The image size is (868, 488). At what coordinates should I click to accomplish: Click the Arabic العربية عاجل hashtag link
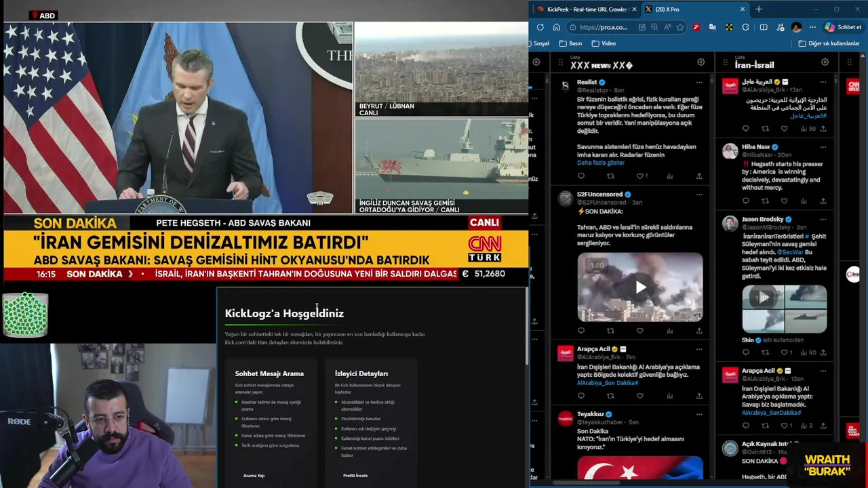click(x=809, y=116)
